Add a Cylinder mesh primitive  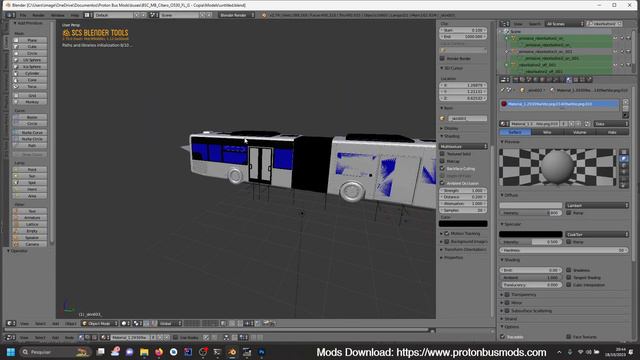pyautogui.click(x=30, y=73)
